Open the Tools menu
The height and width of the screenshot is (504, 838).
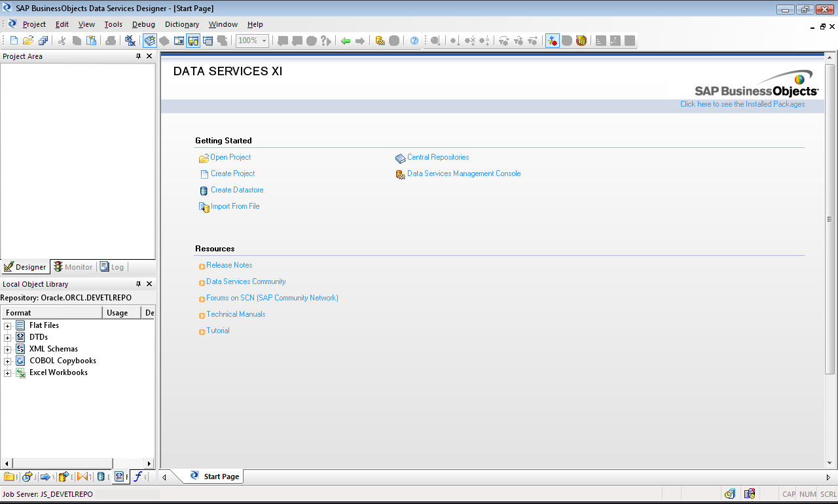coord(113,24)
